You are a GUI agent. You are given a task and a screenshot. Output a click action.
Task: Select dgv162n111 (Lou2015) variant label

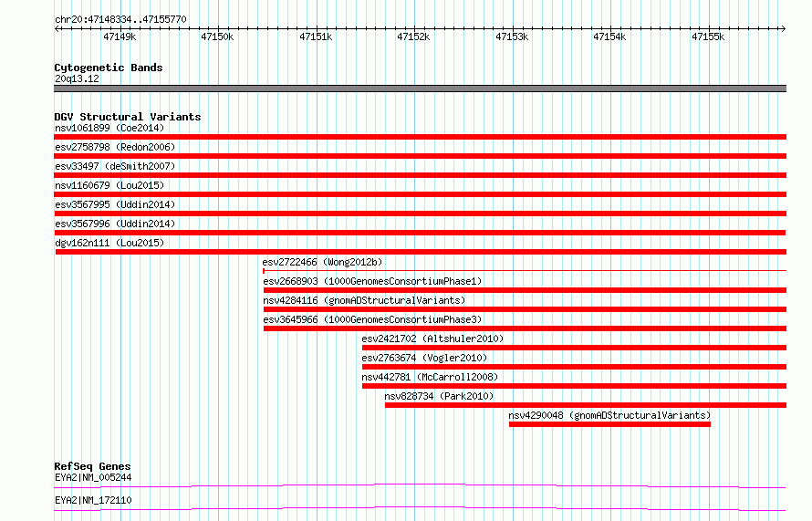[x=109, y=243]
